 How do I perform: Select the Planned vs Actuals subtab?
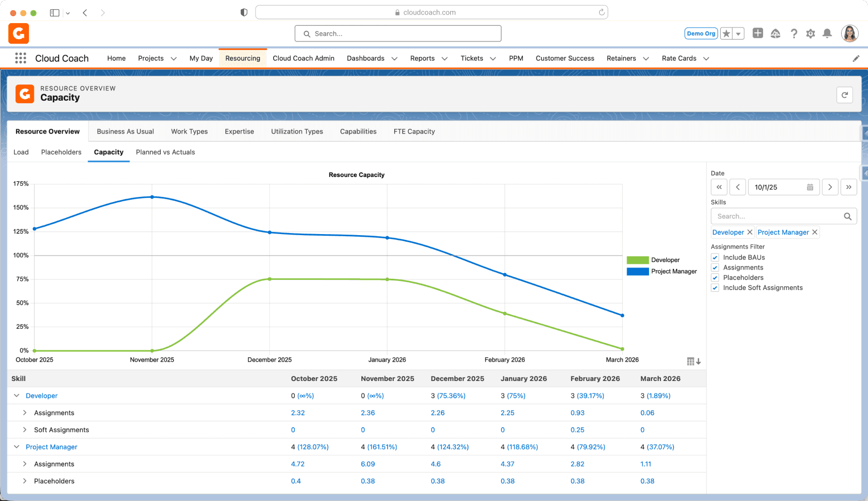coord(165,152)
